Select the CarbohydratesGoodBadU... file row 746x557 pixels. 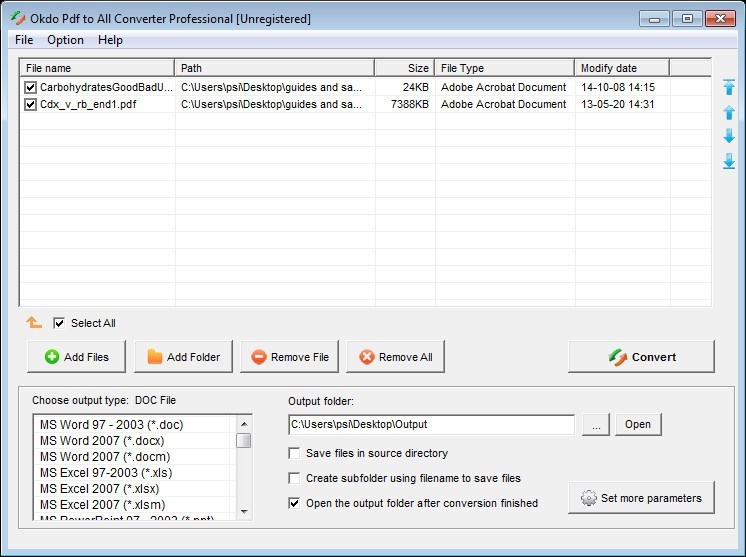click(x=365, y=88)
